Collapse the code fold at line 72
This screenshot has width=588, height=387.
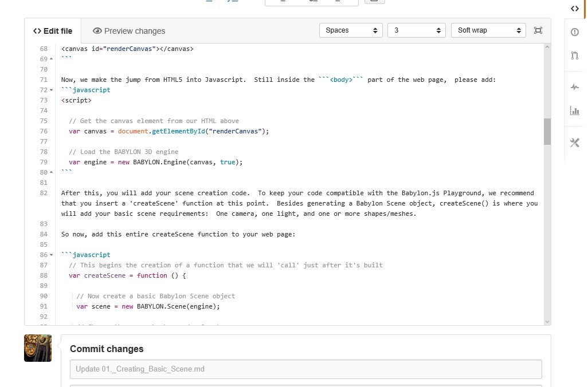coord(52,90)
